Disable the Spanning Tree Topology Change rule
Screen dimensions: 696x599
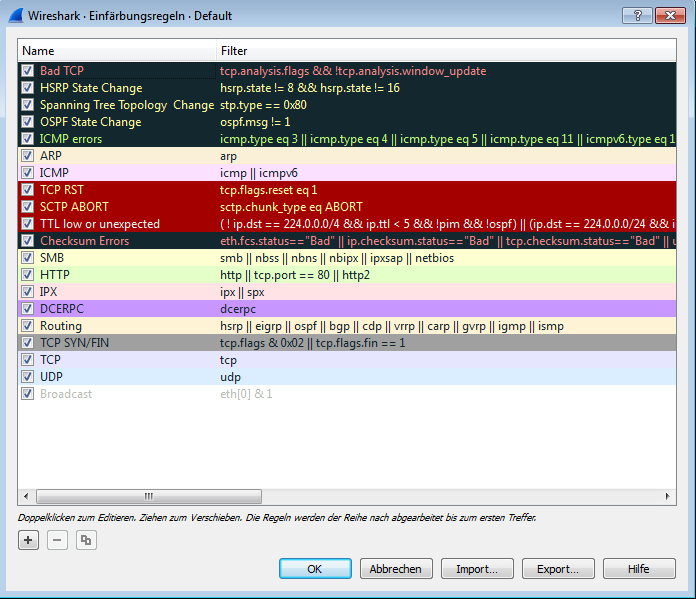pyautogui.click(x=28, y=104)
